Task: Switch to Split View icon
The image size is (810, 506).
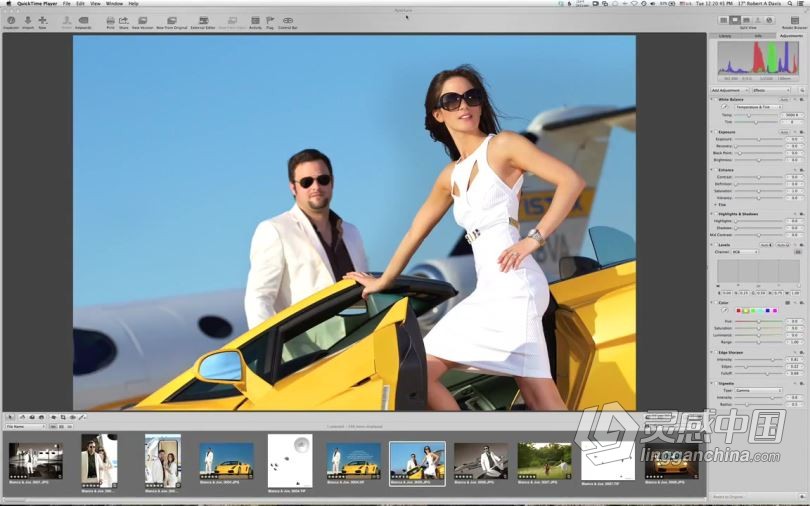Action: (x=735, y=20)
